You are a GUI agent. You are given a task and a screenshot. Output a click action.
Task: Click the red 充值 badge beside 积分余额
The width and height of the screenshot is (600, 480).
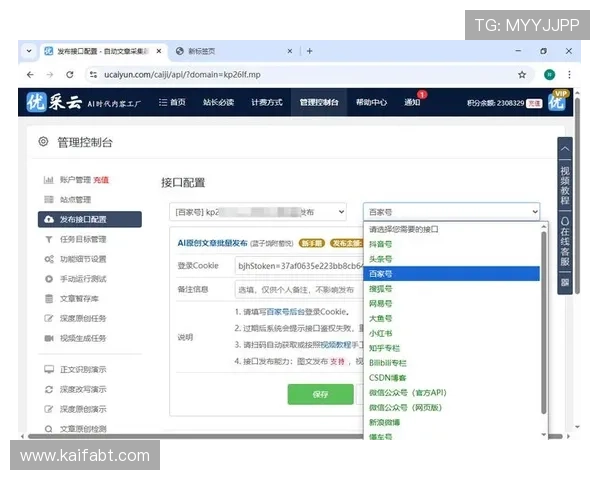click(x=534, y=103)
